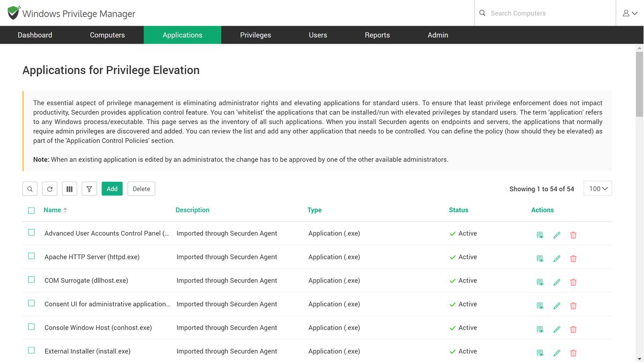Check the select-all checkbox in table header
644x362 pixels.
click(31, 210)
